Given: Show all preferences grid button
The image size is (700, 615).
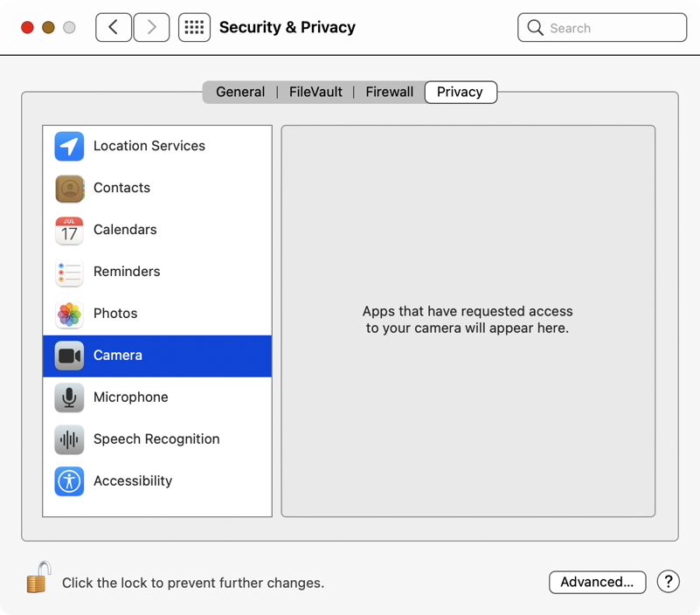Looking at the screenshot, I should coord(194,27).
